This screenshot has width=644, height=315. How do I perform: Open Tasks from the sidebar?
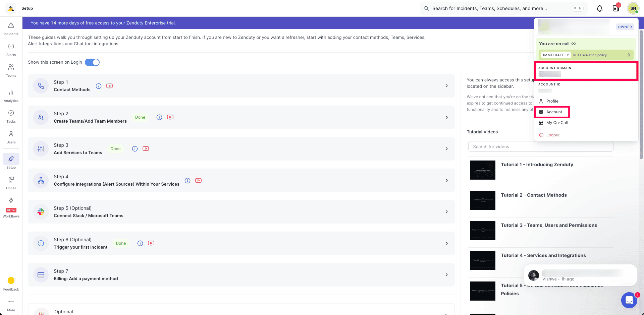[11, 116]
